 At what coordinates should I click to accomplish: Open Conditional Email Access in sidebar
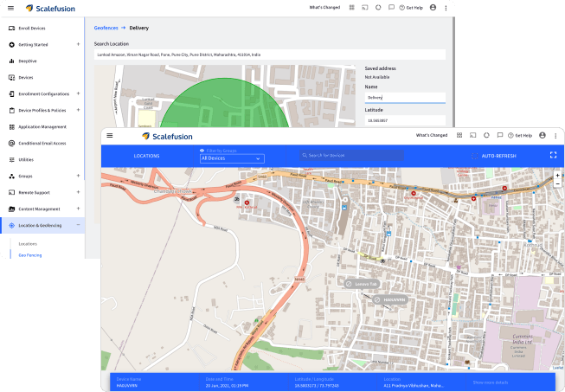click(42, 144)
